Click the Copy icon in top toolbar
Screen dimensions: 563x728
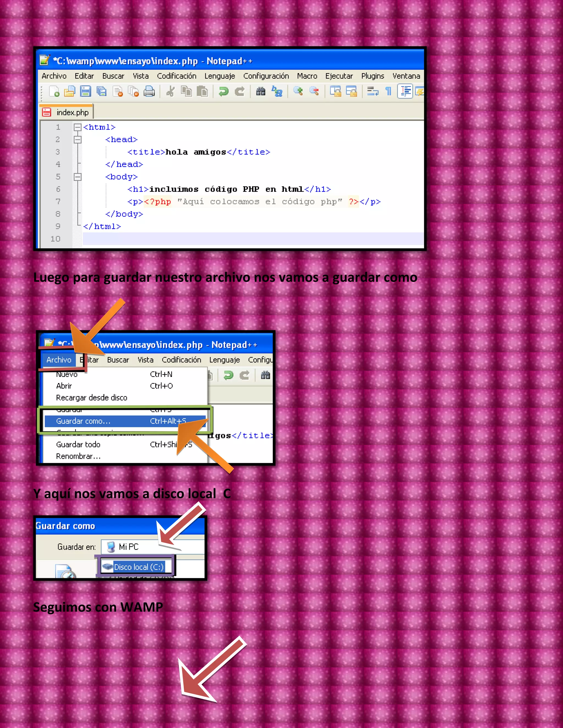point(186,91)
